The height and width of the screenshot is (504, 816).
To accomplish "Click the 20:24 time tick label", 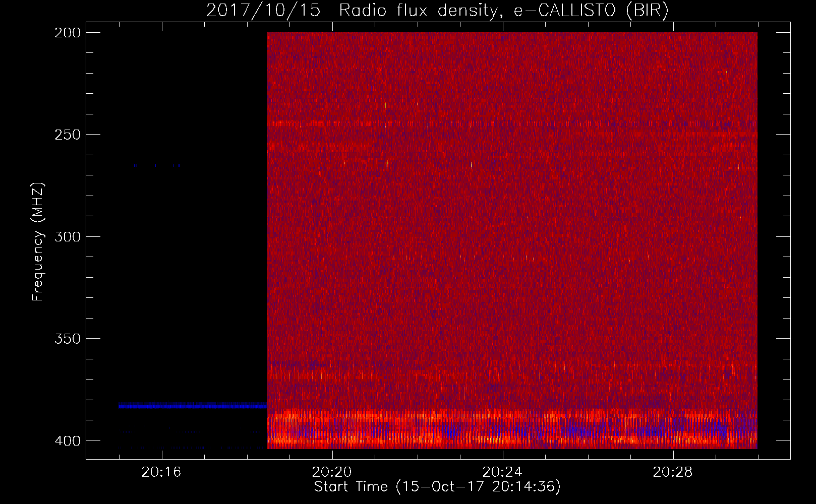I will [x=502, y=472].
